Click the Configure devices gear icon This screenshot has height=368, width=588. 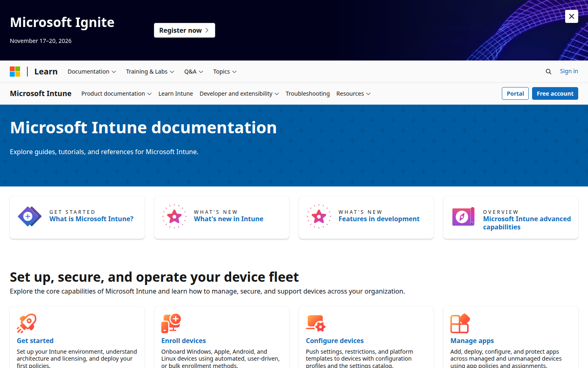click(x=316, y=323)
